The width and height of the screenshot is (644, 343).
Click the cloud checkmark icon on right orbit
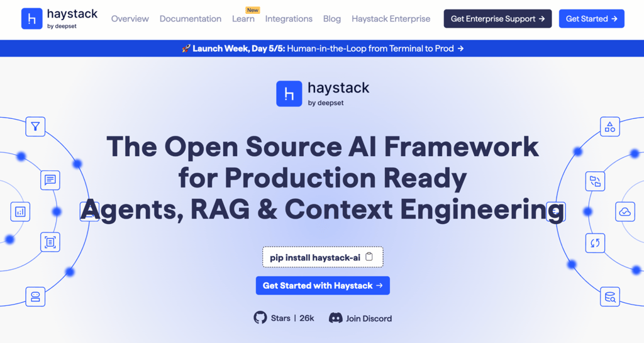[625, 212]
